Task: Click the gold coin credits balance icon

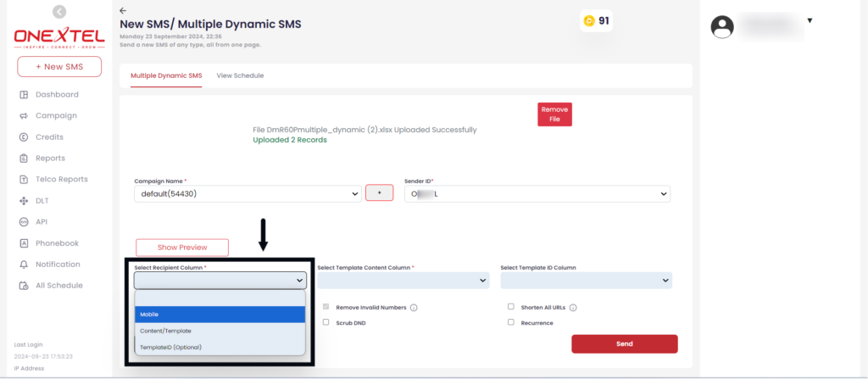Action: (589, 21)
